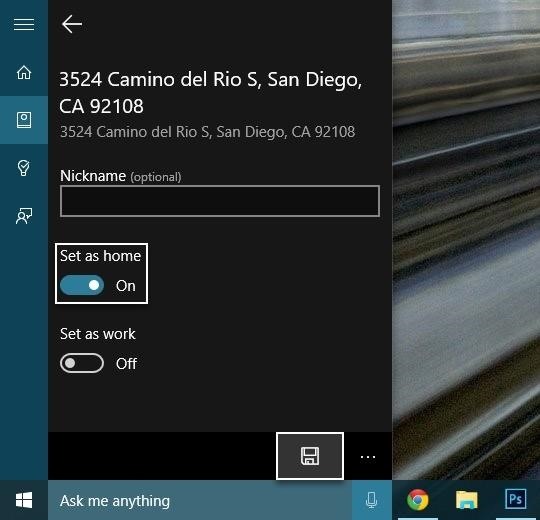Open the Cortana hamburger menu
Viewport: 540px width, 520px height.
coord(24,24)
